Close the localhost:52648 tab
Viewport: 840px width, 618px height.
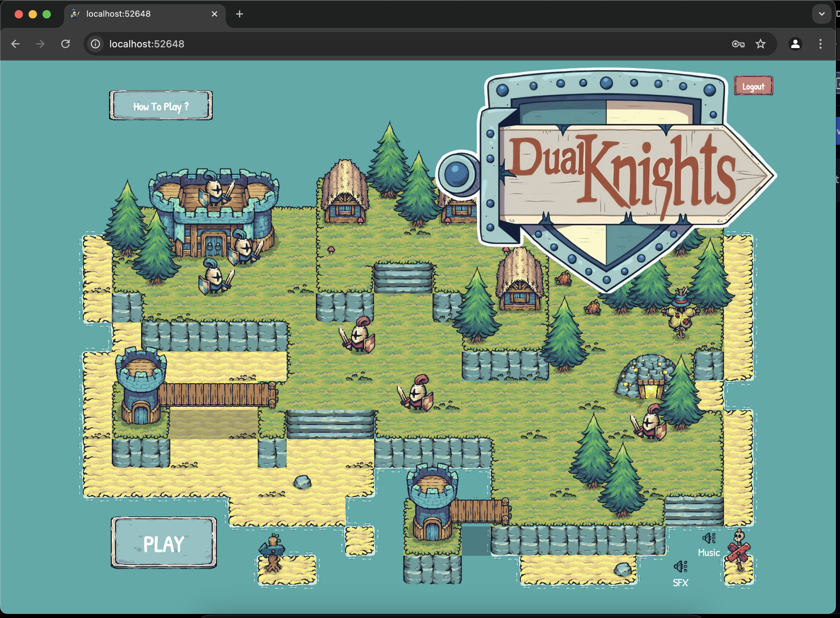(x=215, y=14)
